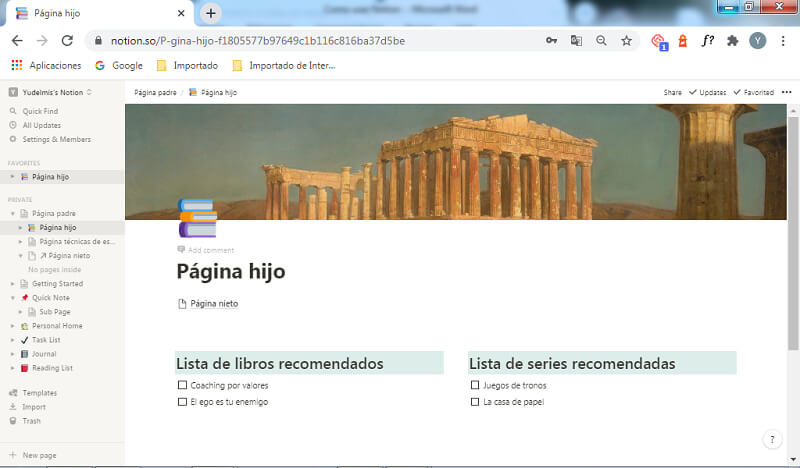The width and height of the screenshot is (800, 468).
Task: Open Import in the sidebar
Action: (34, 407)
